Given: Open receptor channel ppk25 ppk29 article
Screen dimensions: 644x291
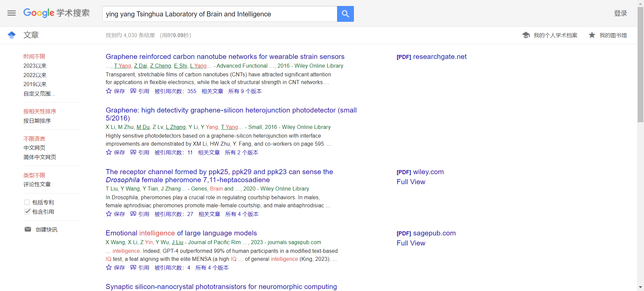Looking at the screenshot, I should click(x=219, y=176).
